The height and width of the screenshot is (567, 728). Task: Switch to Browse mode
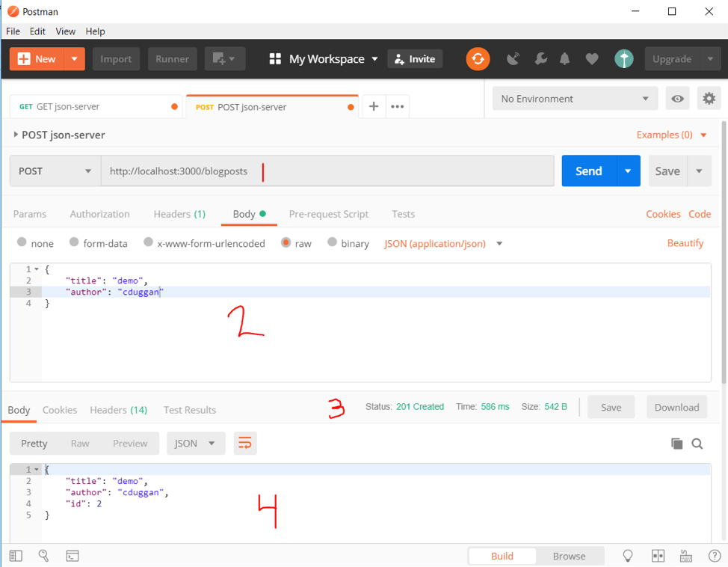click(x=570, y=556)
